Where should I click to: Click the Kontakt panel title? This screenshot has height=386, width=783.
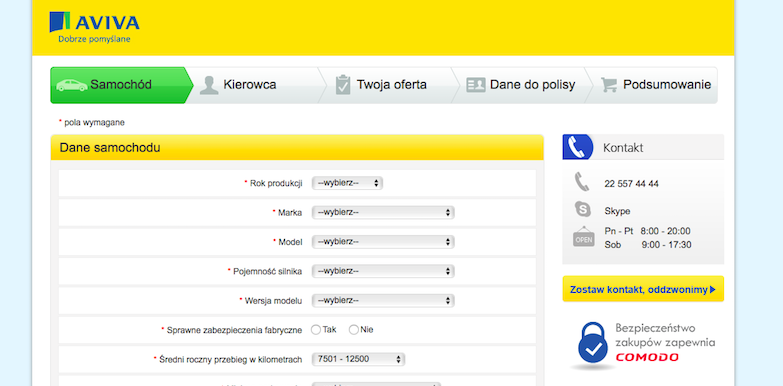[623, 148]
